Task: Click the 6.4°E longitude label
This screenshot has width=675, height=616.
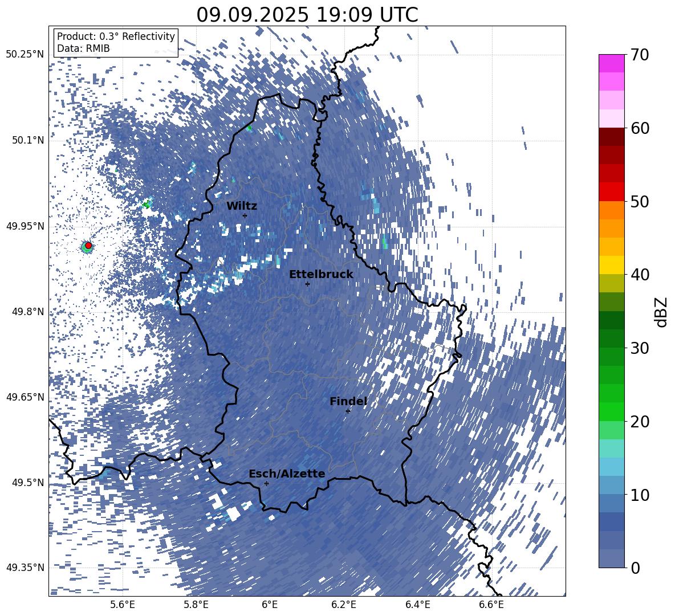Action: pyautogui.click(x=417, y=605)
